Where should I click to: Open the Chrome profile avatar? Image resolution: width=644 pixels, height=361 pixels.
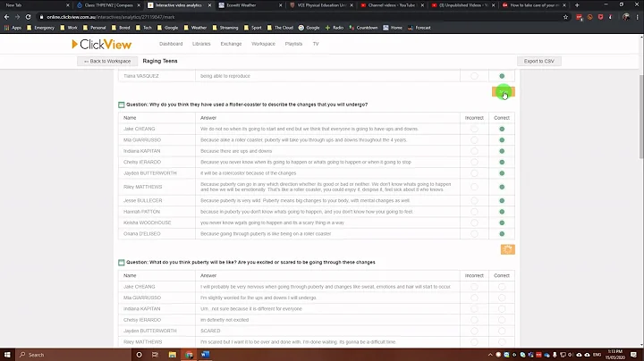[626, 17]
